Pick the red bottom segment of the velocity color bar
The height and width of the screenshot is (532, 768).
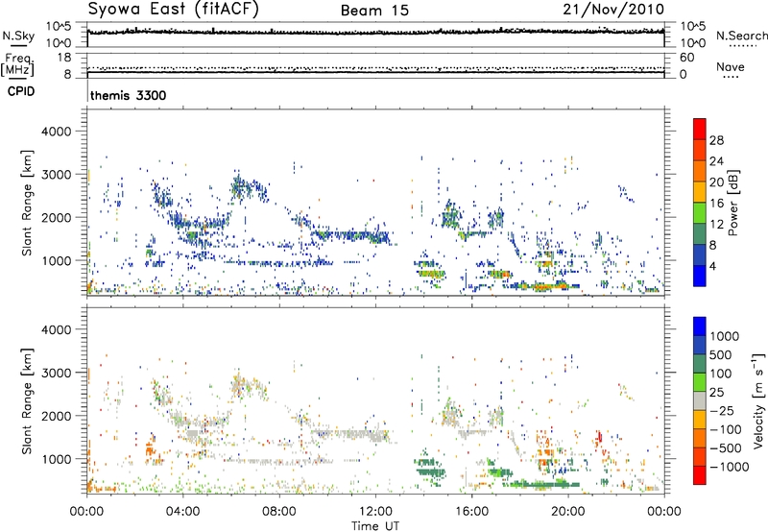(x=700, y=475)
